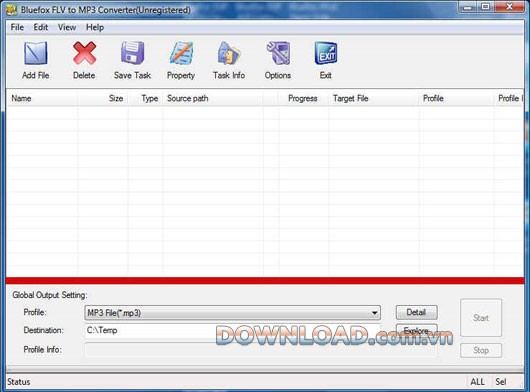Viewport: 530px width, 392px height.
Task: Sort by the Type column header
Action: pos(146,98)
